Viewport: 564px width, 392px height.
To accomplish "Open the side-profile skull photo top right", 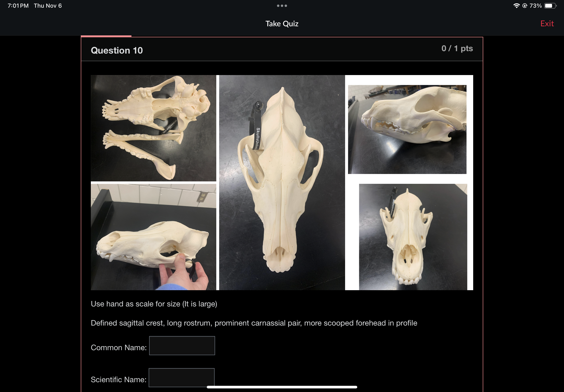I will tap(407, 130).
